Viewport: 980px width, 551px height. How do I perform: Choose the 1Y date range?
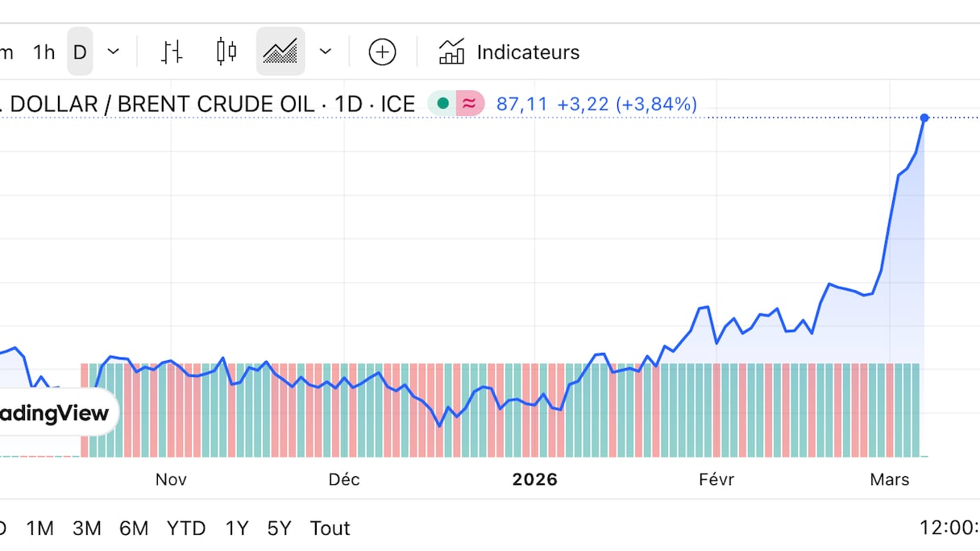click(237, 528)
